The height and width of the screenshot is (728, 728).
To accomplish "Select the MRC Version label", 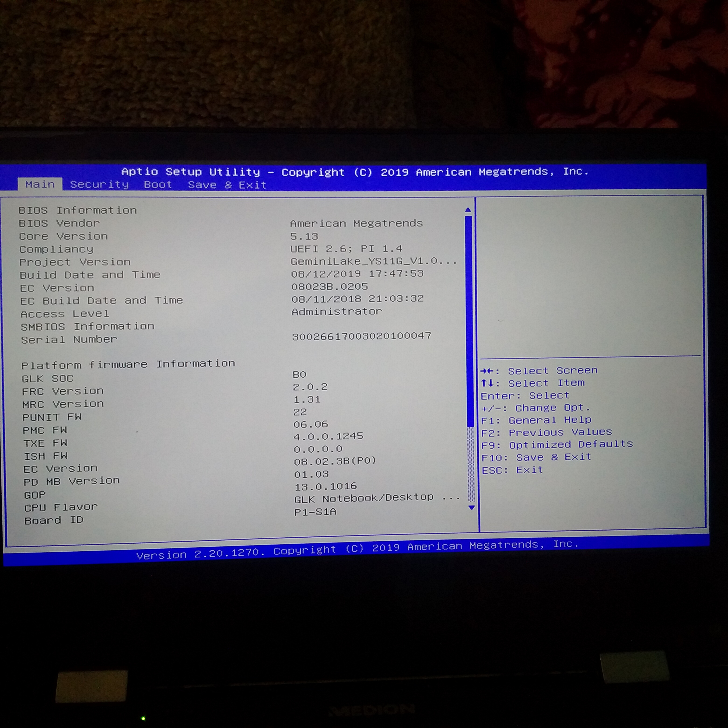I will coord(63,404).
